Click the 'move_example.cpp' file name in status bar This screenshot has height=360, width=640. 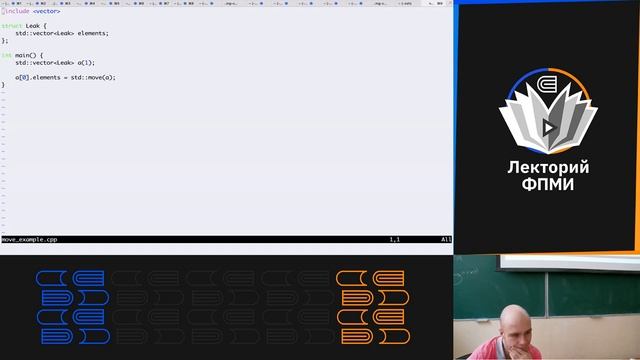[29, 240]
